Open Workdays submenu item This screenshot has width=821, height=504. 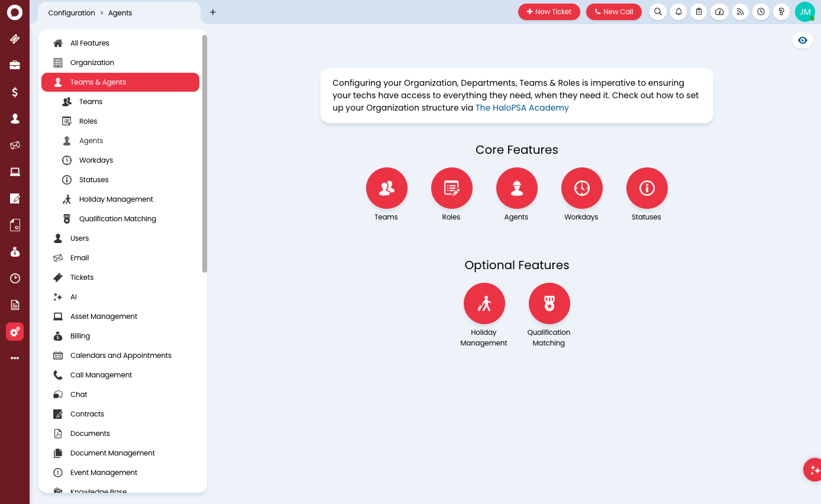[x=120, y=160]
